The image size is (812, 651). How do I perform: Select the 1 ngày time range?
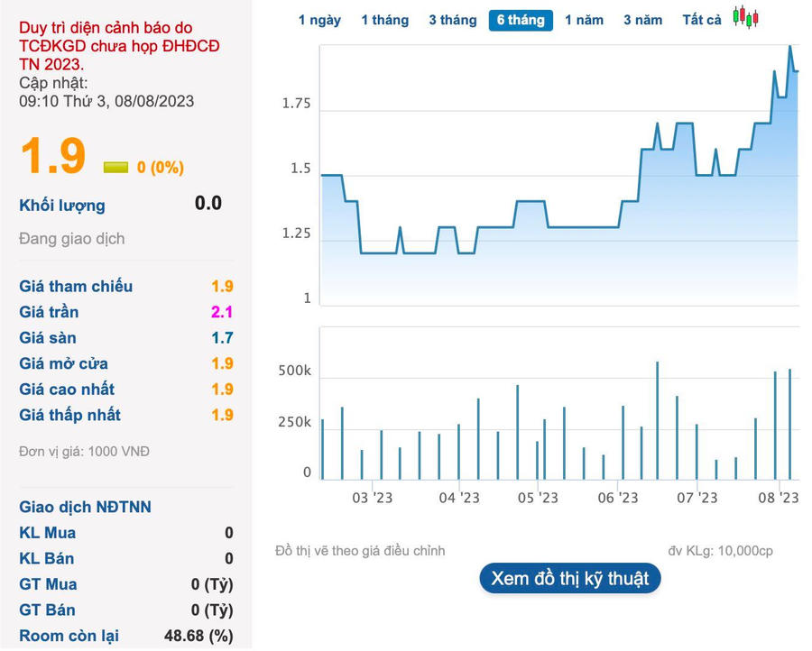[319, 20]
